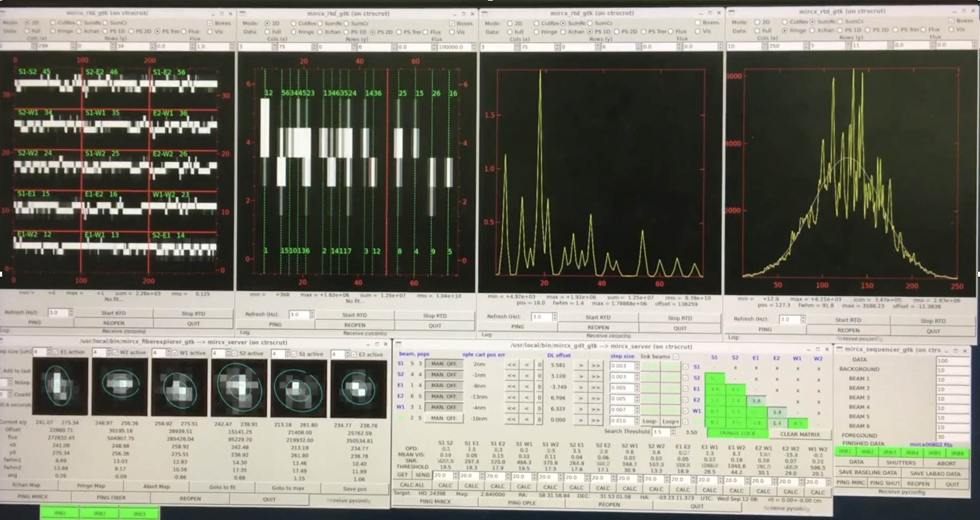Click the PING OPLE button
The image size is (980, 520).
pos(522,503)
